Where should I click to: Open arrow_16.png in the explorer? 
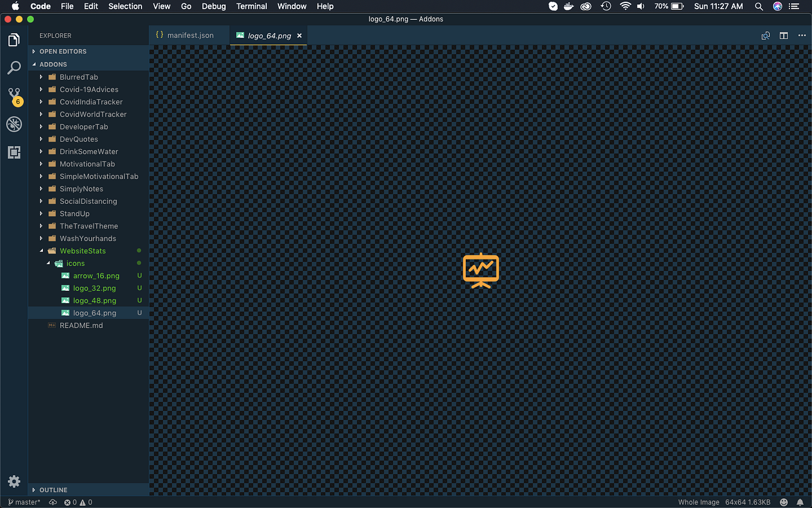[89, 276]
